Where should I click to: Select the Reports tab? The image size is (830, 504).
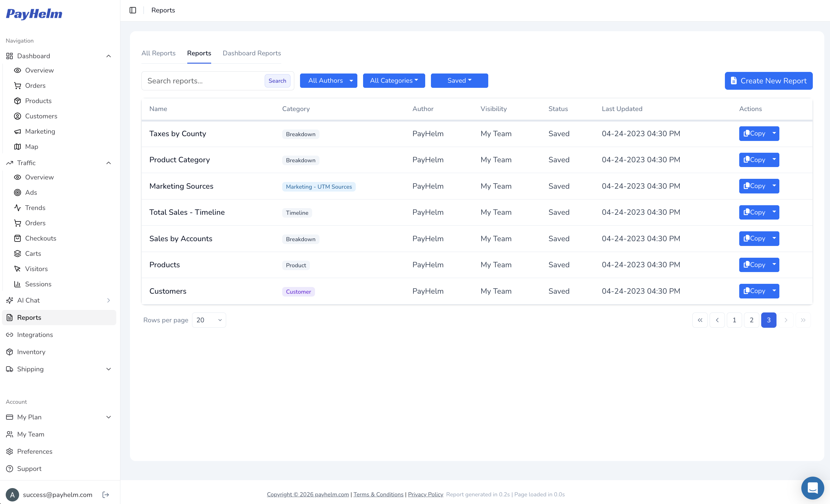[x=199, y=53]
